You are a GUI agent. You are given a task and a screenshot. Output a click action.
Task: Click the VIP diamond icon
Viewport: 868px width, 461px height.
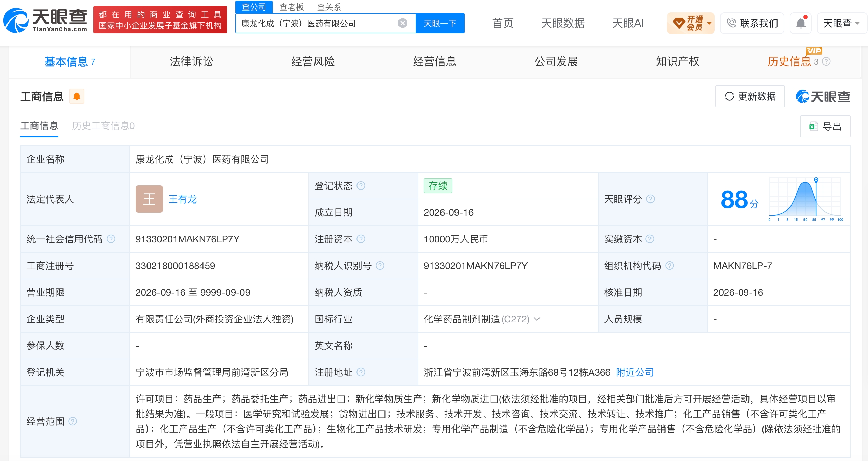click(678, 23)
